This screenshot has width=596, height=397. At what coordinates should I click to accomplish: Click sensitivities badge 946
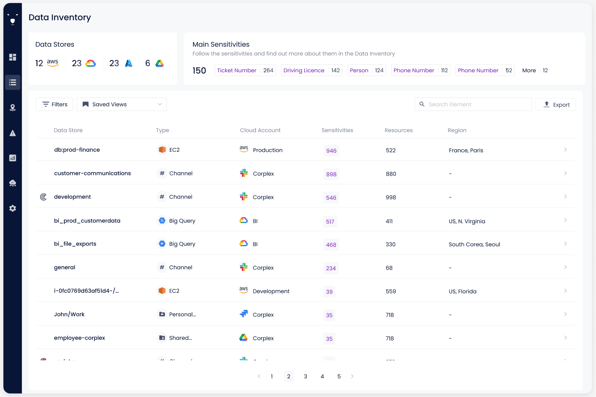(331, 151)
